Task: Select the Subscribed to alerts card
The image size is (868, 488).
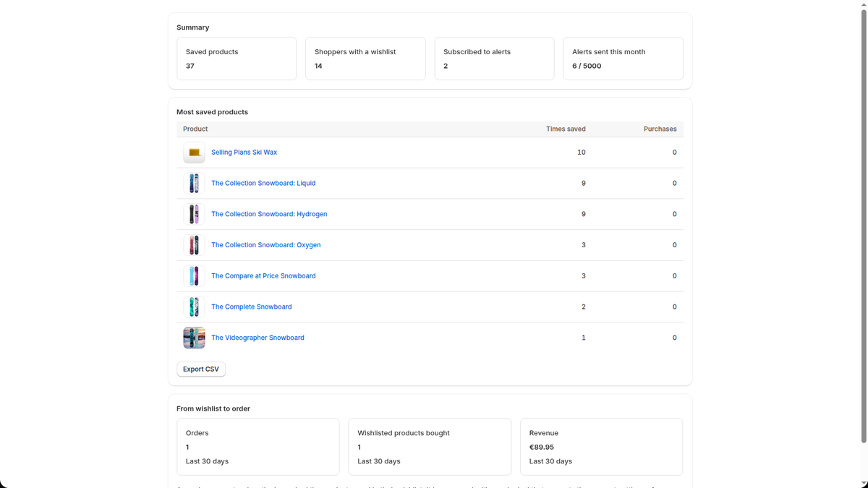Action: 495,59
